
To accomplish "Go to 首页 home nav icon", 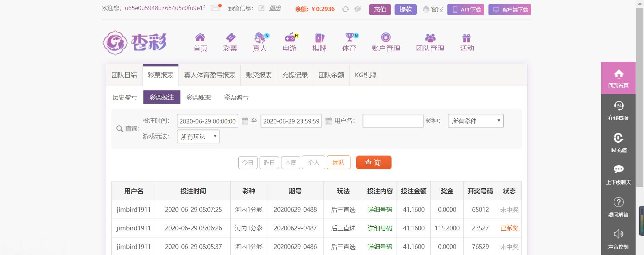I will click(200, 42).
